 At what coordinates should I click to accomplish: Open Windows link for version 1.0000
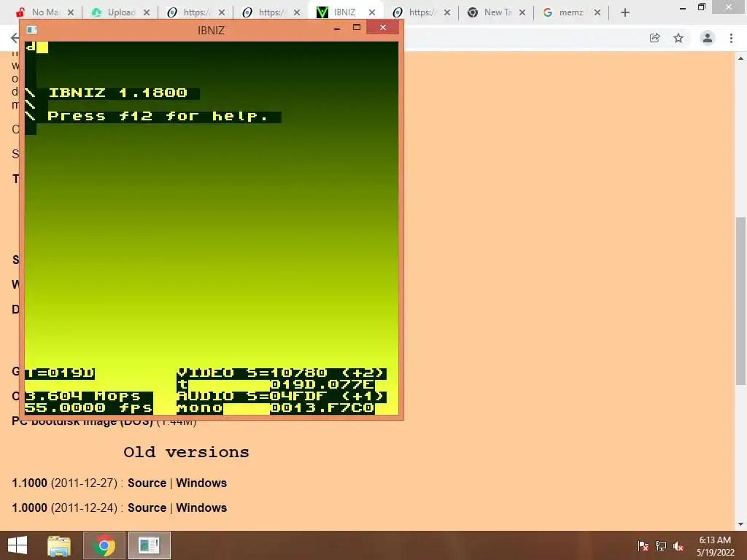201,507
